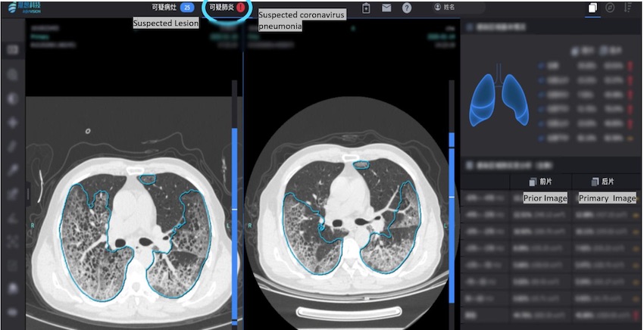The height and width of the screenshot is (330, 644).
Task: Switch to the documents tab in right panel
Action: point(592,8)
